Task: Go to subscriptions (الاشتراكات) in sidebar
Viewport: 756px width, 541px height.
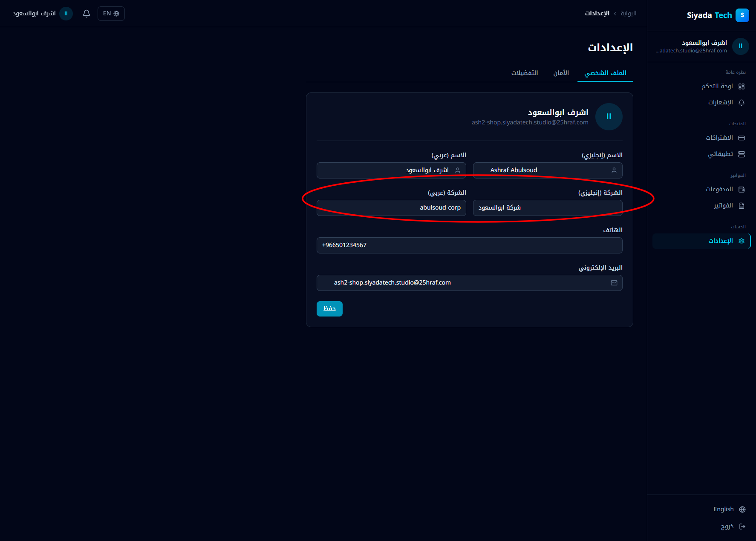Action: (719, 138)
